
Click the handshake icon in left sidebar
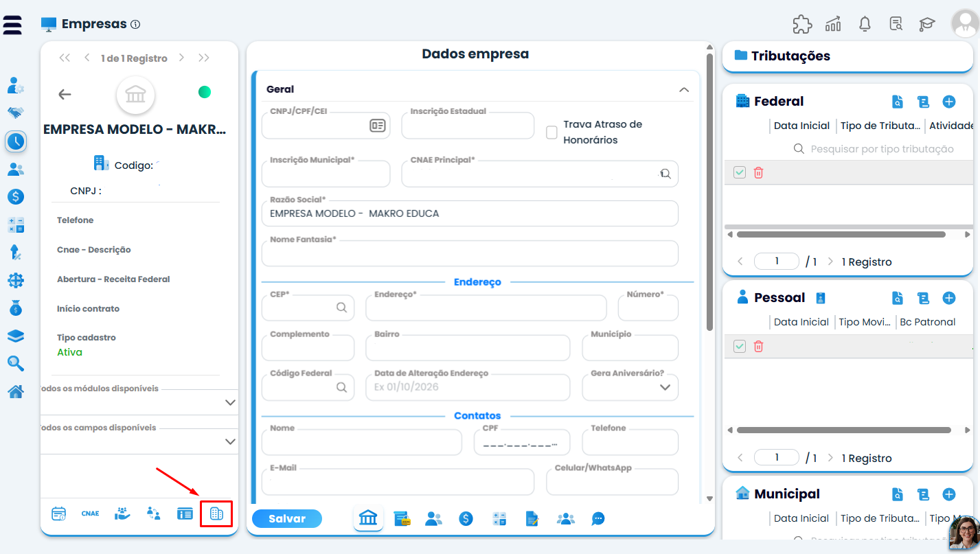click(16, 113)
